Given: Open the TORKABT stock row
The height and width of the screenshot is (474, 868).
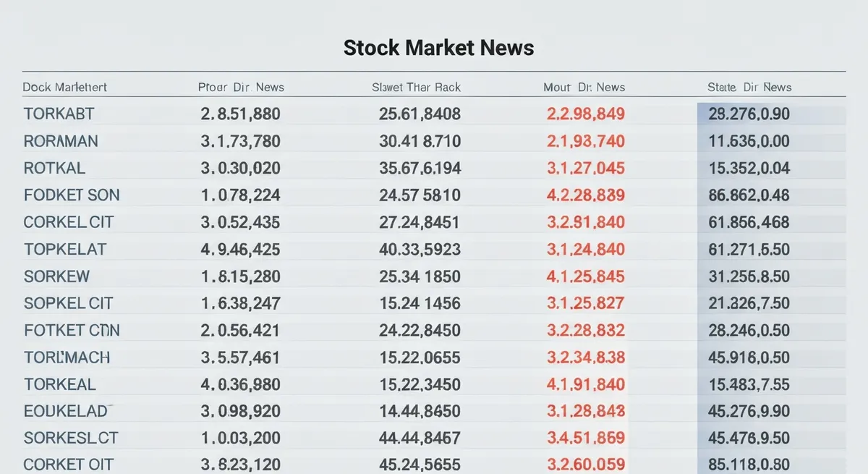Looking at the screenshot, I should point(434,114).
